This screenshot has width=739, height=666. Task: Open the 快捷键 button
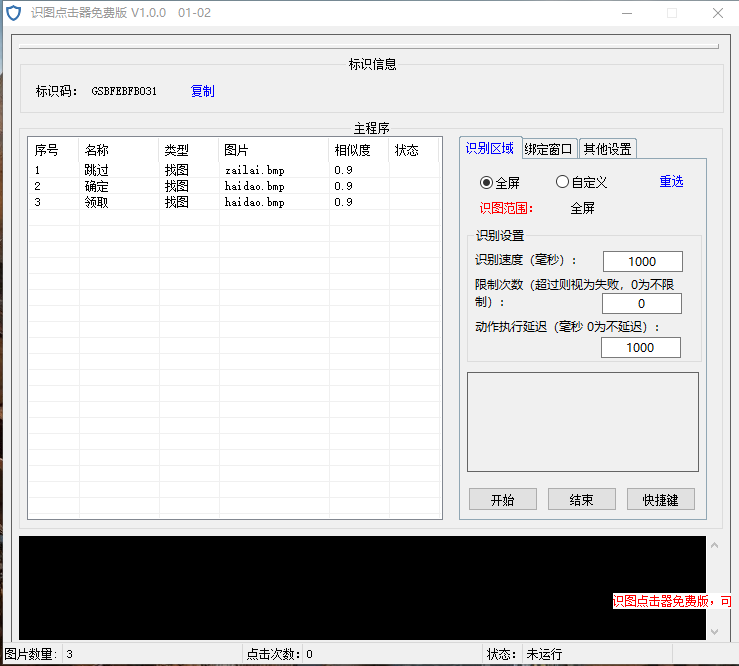point(660,499)
